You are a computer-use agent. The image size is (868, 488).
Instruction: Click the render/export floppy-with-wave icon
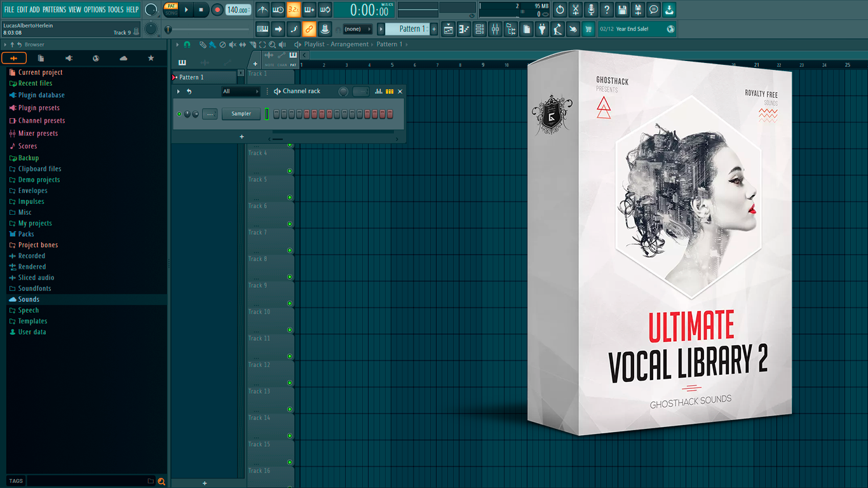[x=638, y=10]
